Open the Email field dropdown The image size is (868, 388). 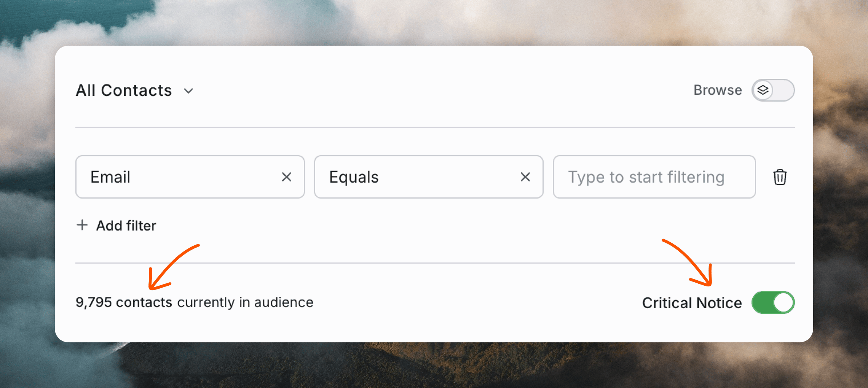190,177
